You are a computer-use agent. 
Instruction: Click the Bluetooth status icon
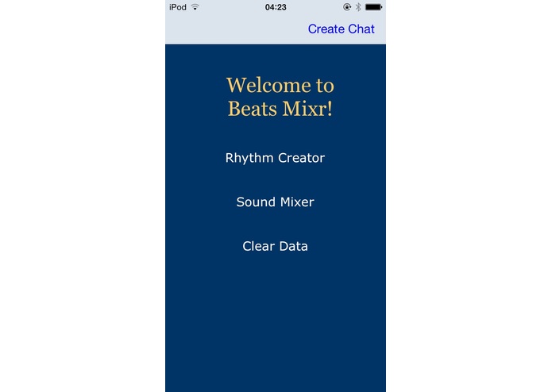[358, 7]
